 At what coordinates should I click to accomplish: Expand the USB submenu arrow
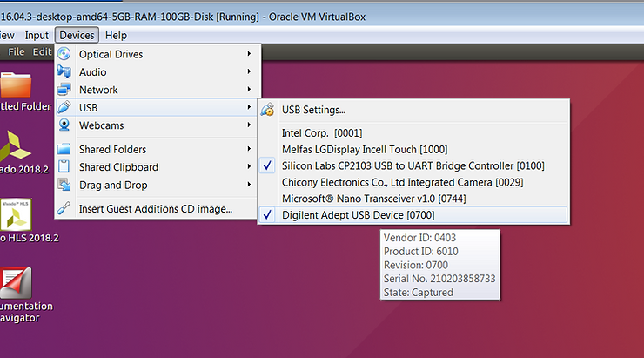(249, 107)
